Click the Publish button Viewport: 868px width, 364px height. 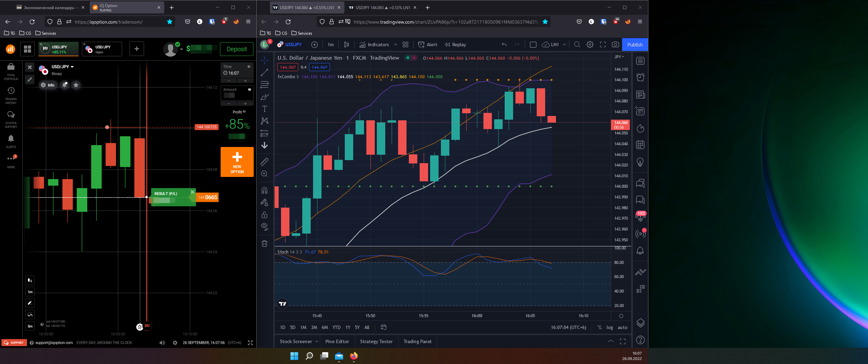635,44
